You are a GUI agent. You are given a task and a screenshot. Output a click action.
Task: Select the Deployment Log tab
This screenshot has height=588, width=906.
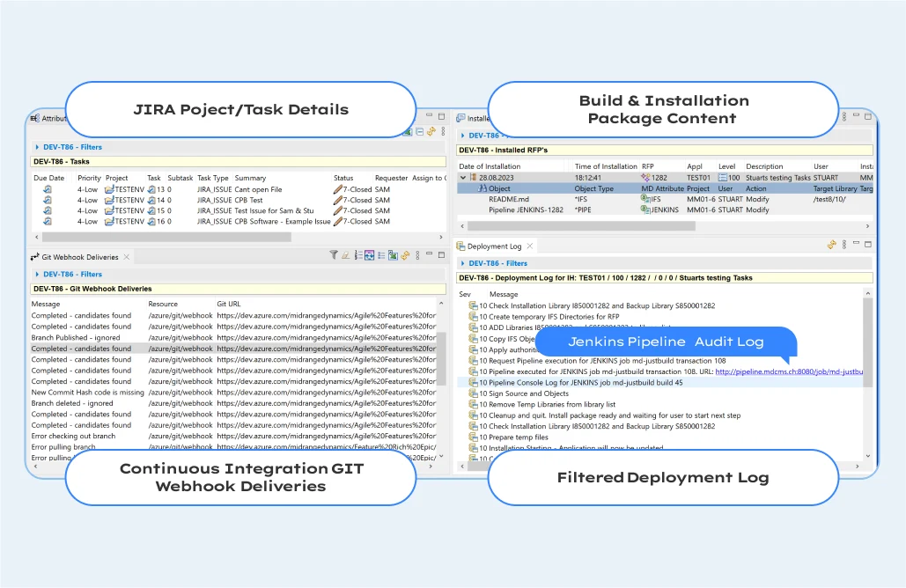tap(494, 246)
